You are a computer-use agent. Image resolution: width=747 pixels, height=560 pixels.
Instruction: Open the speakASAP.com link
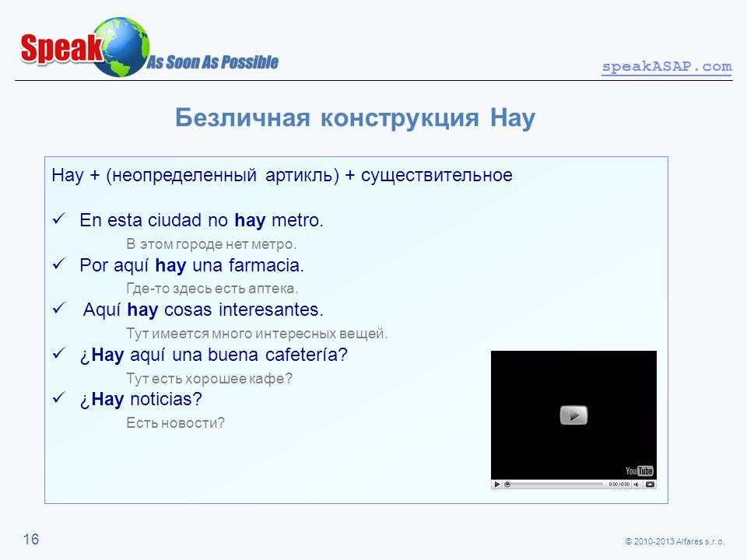click(x=667, y=67)
